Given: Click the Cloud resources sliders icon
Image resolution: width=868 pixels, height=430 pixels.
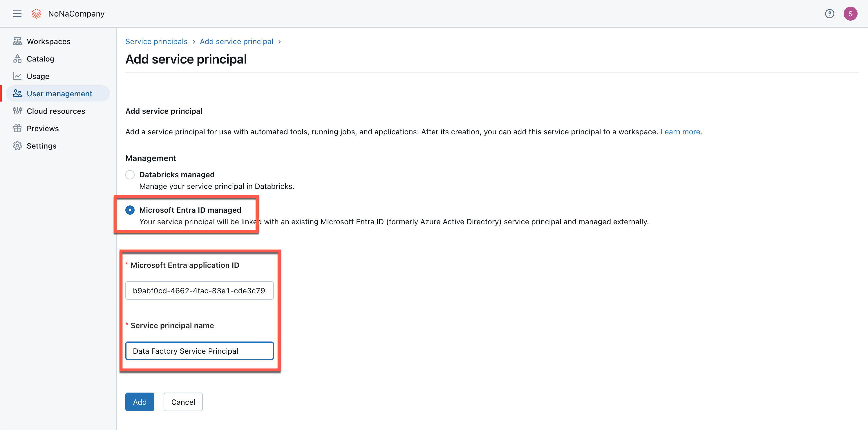Looking at the screenshot, I should [17, 111].
